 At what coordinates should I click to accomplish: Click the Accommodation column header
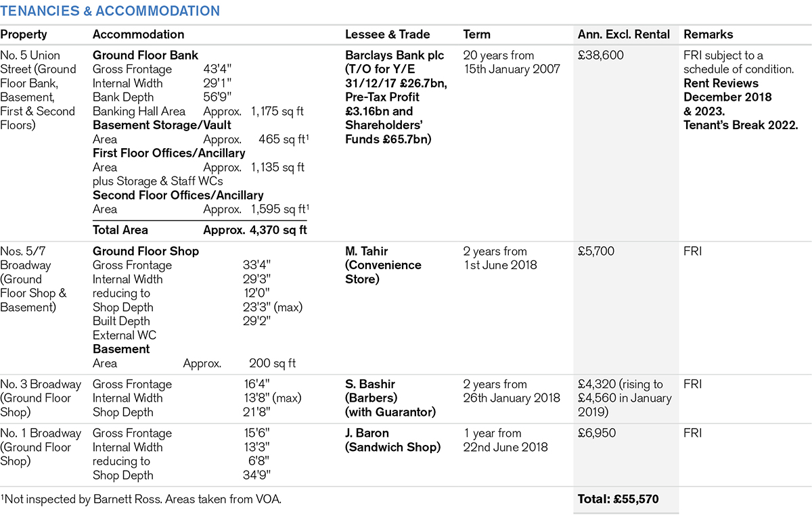click(138, 34)
